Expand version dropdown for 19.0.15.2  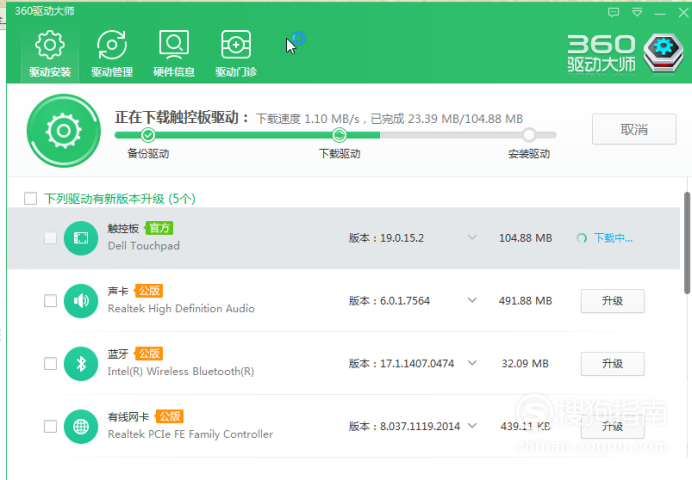pyautogui.click(x=472, y=237)
